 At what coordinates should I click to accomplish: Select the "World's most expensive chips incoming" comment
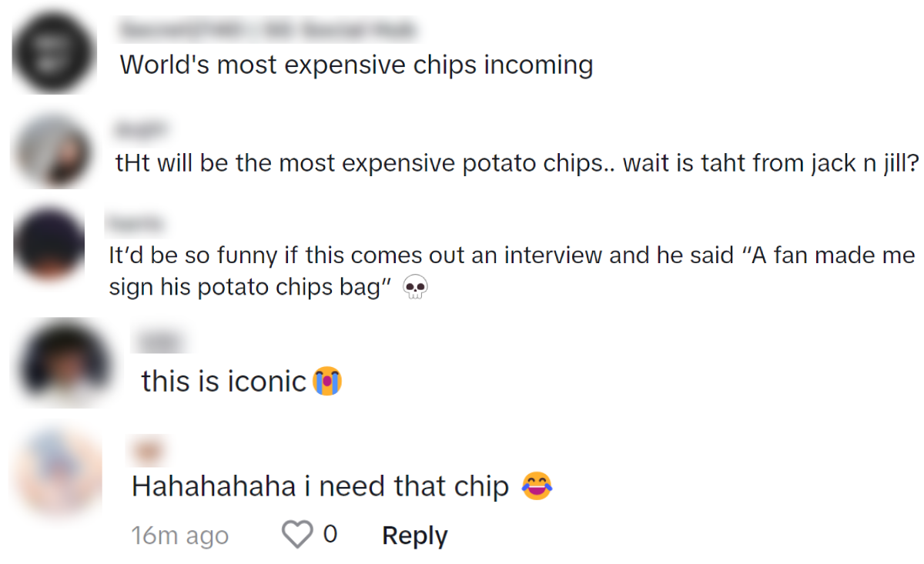[x=356, y=65]
